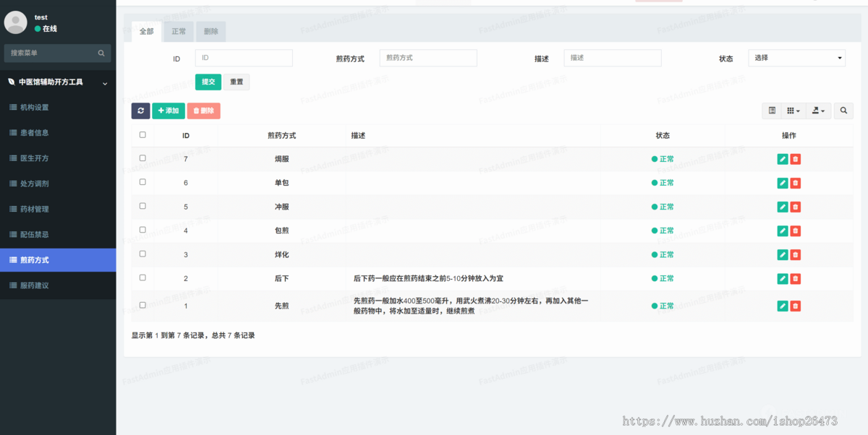The image size is (868, 435).
Task: Select the header select-all checkbox
Action: [x=142, y=134]
